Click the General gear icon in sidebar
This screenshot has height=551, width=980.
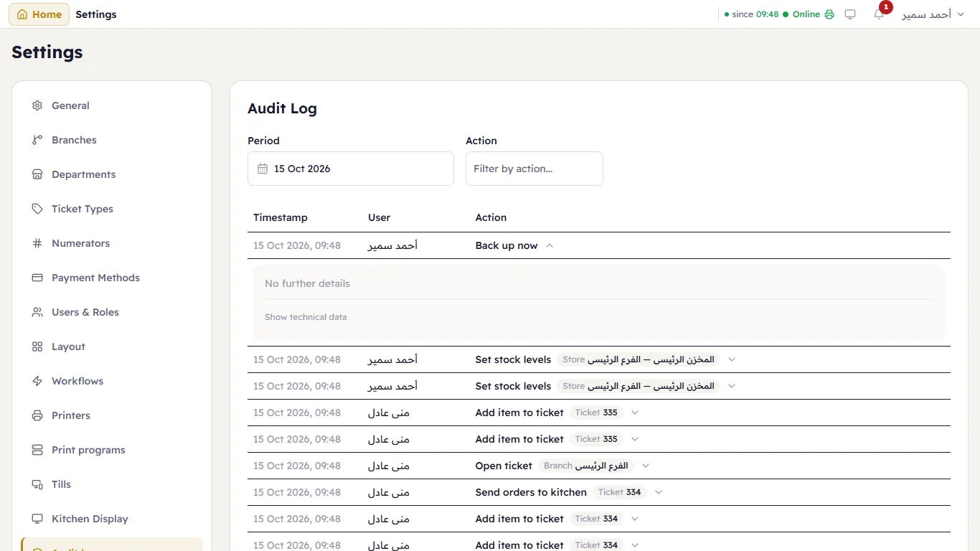tap(37, 105)
